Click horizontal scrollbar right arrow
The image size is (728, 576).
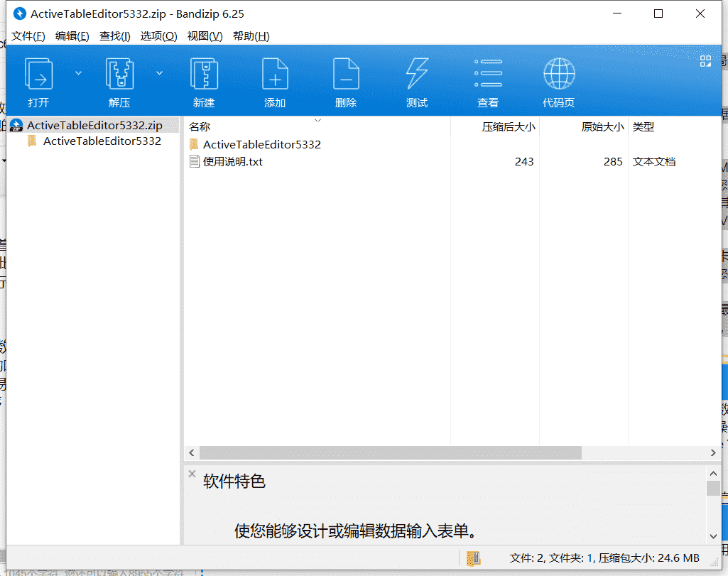(x=713, y=452)
